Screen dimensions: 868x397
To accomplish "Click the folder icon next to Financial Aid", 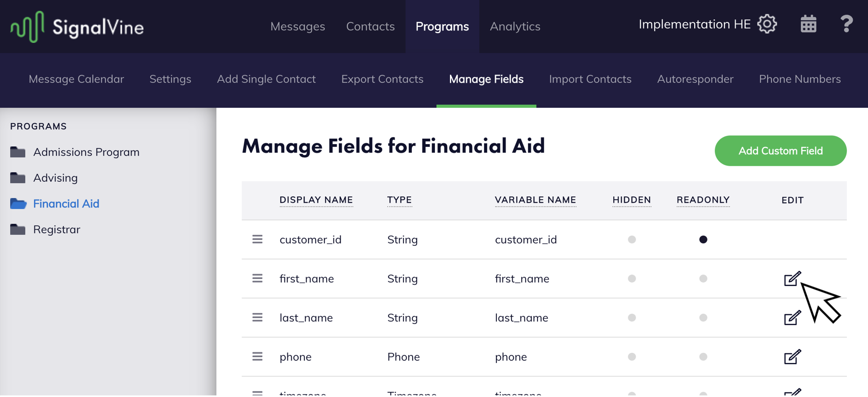I will tap(18, 203).
